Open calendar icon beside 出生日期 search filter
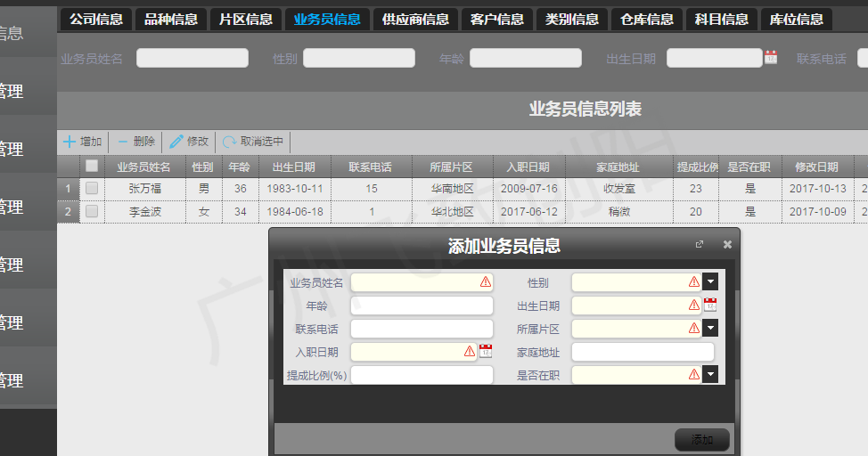The width and height of the screenshot is (868, 456). (x=771, y=58)
